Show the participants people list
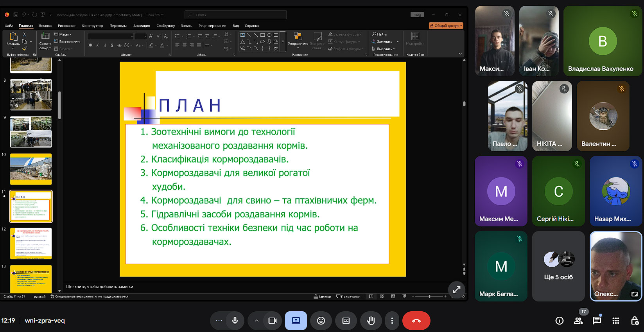The height and width of the screenshot is (332, 644). pos(578,321)
